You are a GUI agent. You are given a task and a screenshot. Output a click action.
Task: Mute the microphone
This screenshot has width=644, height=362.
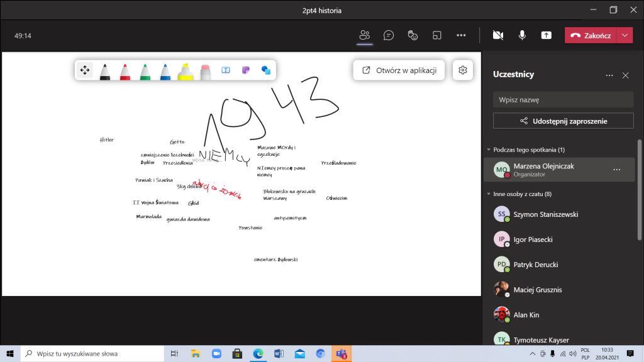[x=522, y=36]
